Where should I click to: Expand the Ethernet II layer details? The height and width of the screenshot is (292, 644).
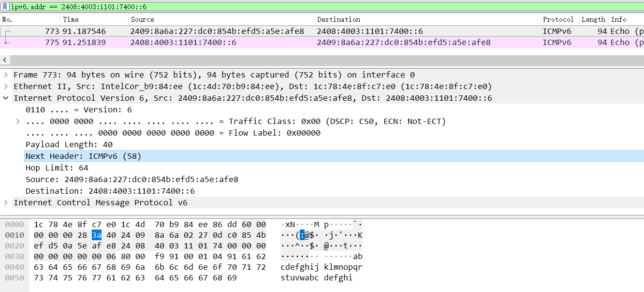click(x=6, y=87)
